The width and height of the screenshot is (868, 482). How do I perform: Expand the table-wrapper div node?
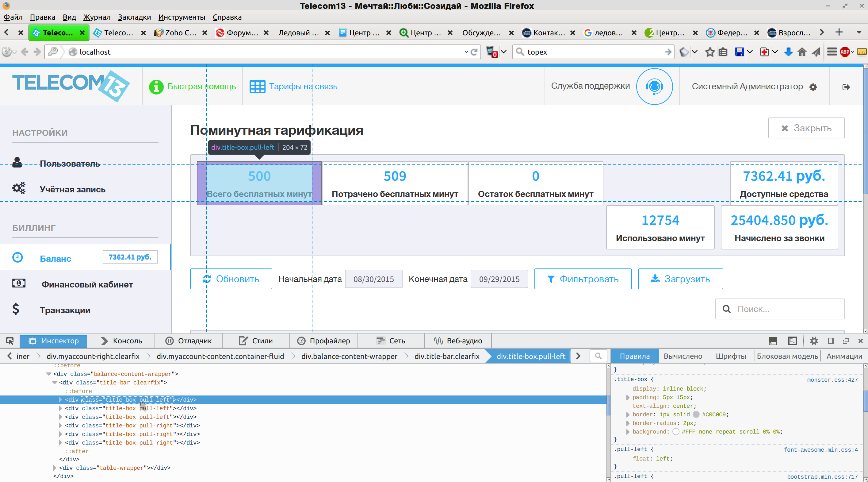point(54,468)
